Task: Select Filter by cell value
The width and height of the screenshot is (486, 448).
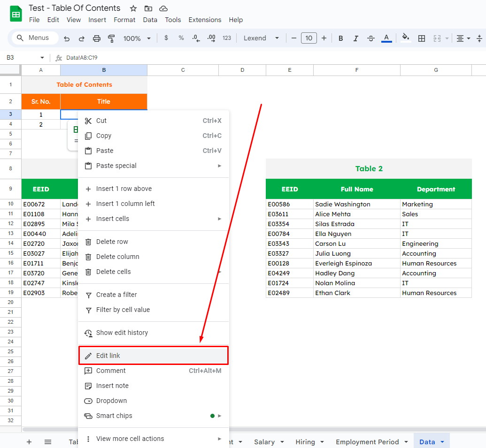Action: (x=154, y=310)
